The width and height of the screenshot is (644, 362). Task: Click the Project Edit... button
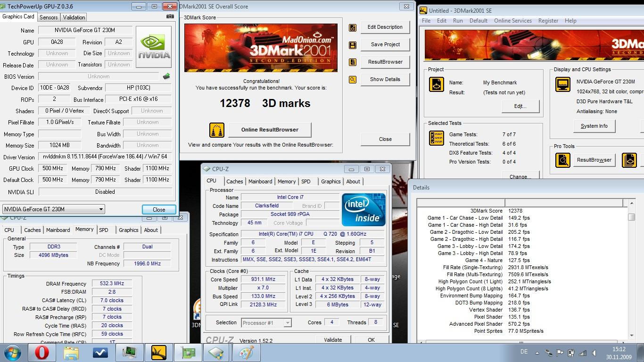click(x=520, y=107)
